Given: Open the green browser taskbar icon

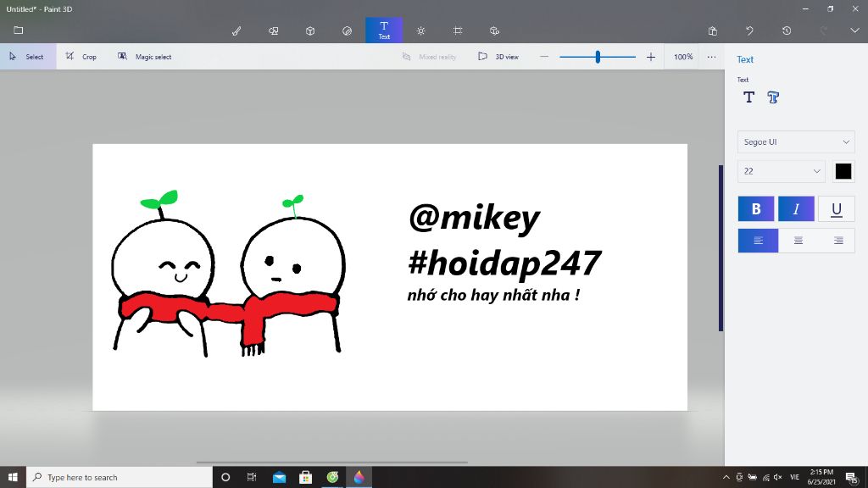Looking at the screenshot, I should 332,477.
